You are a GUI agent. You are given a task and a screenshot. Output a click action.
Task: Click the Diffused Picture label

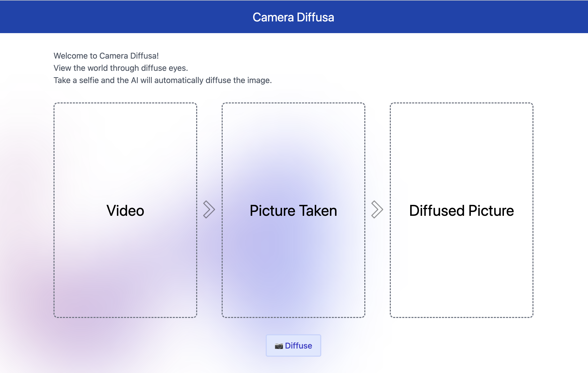[461, 210]
